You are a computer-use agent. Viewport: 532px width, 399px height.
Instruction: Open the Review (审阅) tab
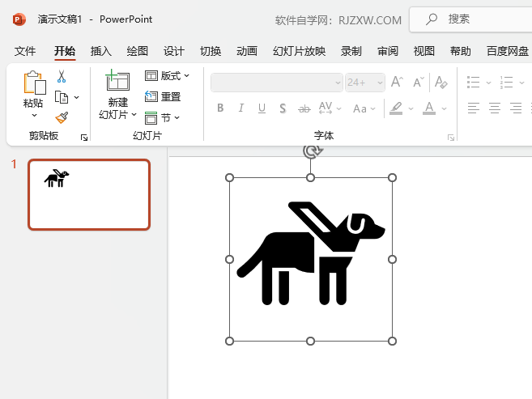pos(388,51)
